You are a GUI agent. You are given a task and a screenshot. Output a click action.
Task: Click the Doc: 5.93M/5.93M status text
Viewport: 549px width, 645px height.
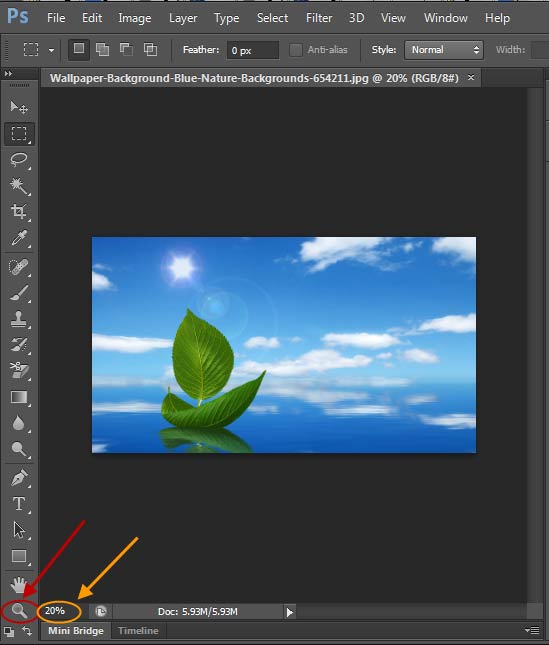pos(197,612)
